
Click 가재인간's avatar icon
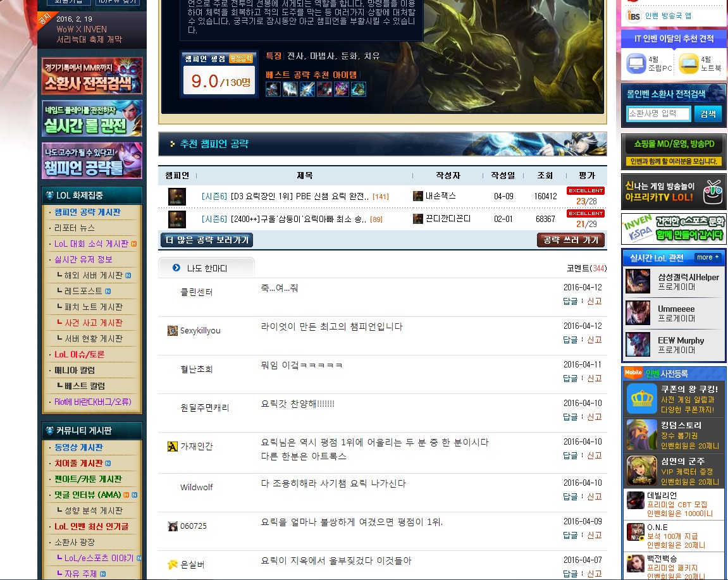172,447
